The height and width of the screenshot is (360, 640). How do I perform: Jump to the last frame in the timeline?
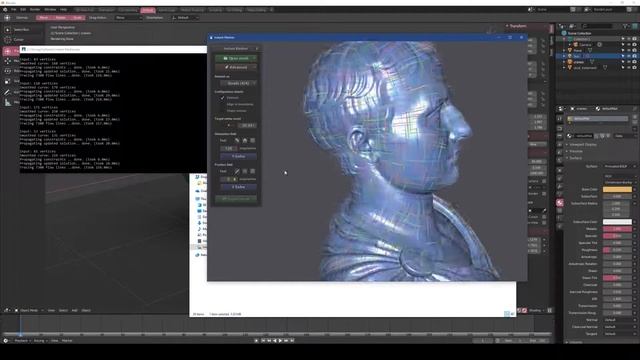click(292, 340)
